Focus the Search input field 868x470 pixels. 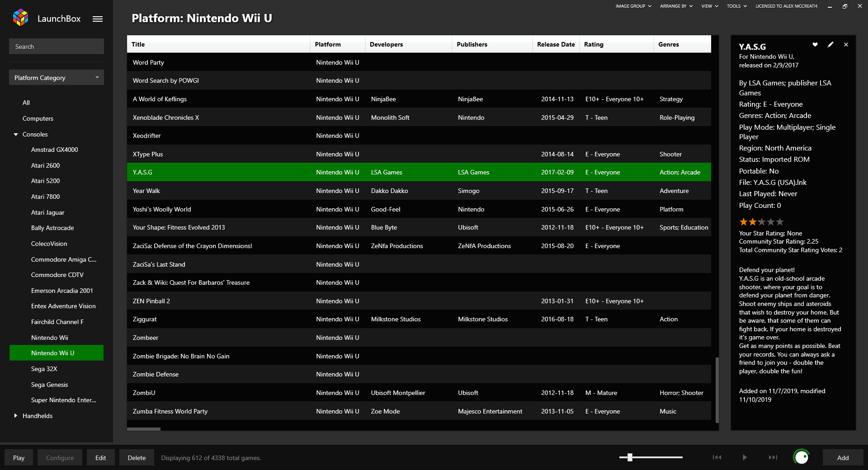(x=57, y=46)
